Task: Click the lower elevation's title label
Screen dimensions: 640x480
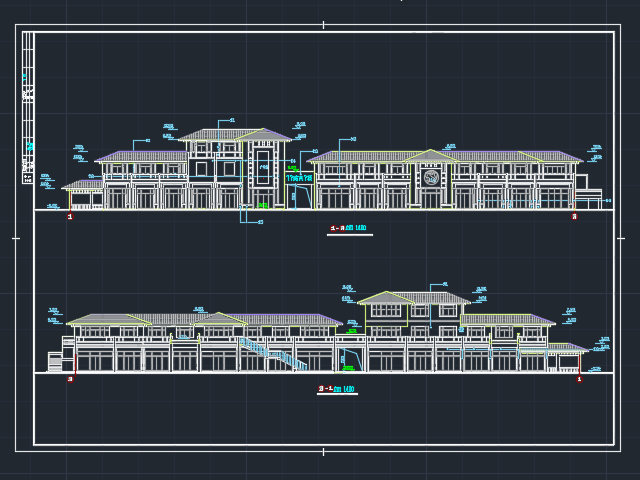Action: 337,388
